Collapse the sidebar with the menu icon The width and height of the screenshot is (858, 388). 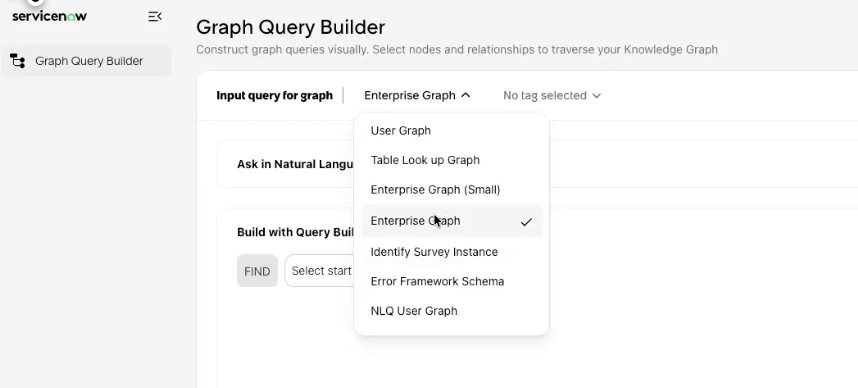tap(155, 16)
